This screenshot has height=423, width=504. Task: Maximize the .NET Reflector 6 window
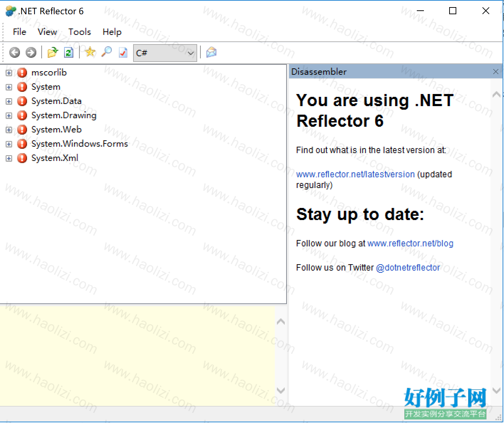pyautogui.click(x=453, y=11)
